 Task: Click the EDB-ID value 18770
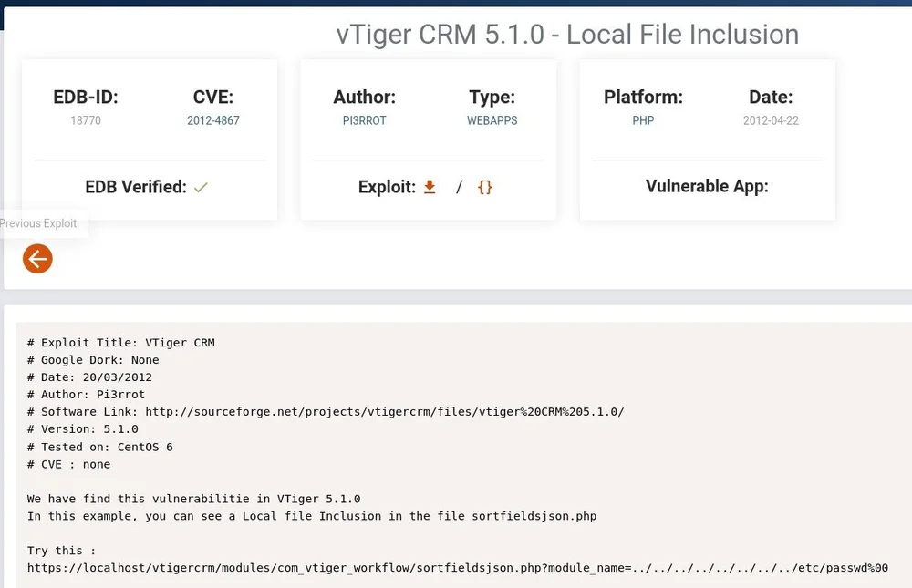click(86, 120)
